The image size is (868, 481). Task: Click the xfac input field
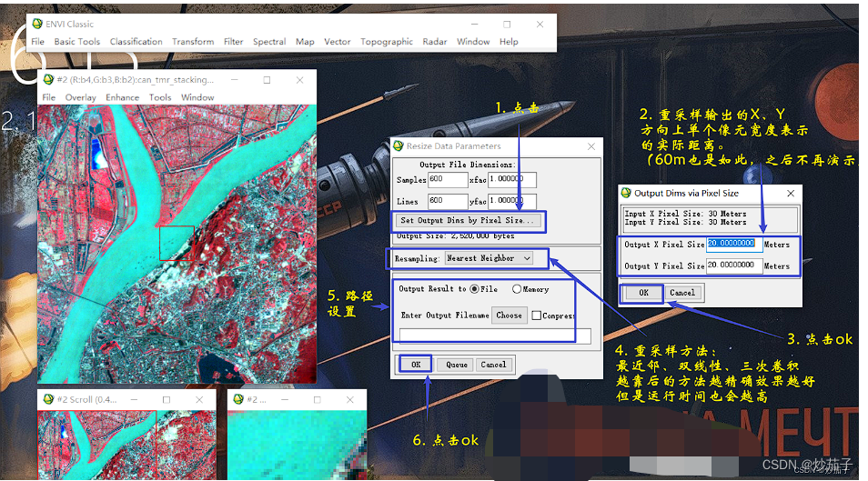coord(511,180)
